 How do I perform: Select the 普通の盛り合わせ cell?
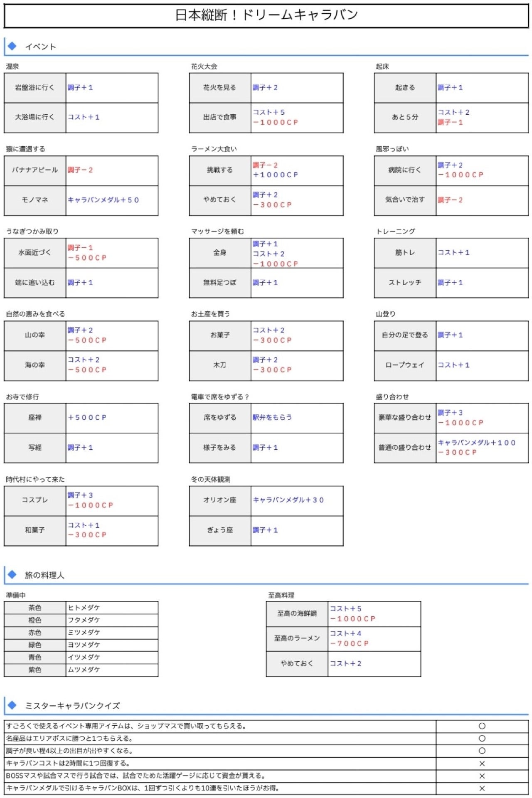(405, 448)
